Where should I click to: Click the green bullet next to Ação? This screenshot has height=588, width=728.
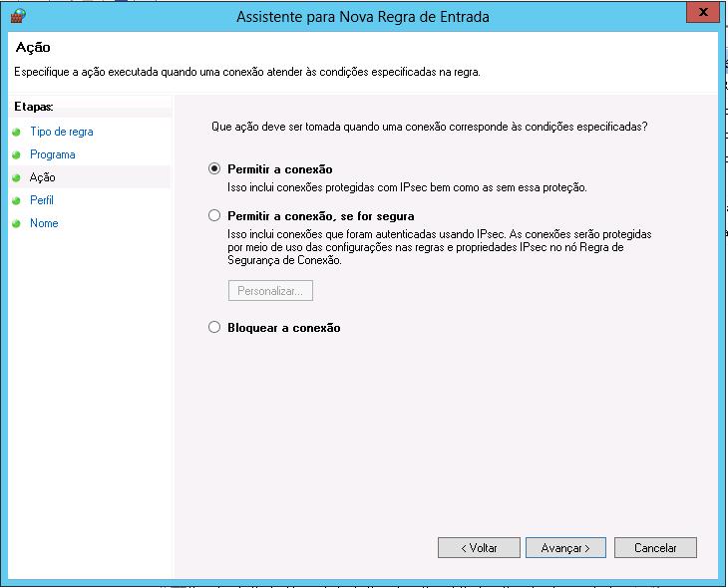16,177
